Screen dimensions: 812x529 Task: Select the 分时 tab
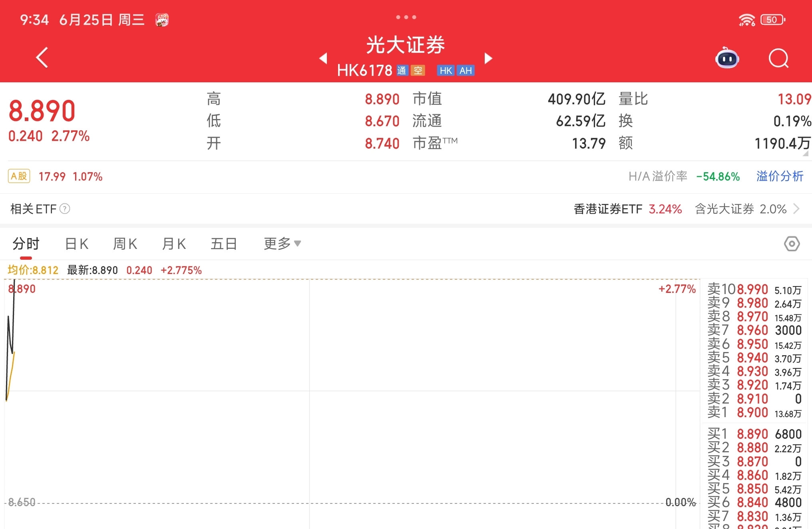pos(26,243)
